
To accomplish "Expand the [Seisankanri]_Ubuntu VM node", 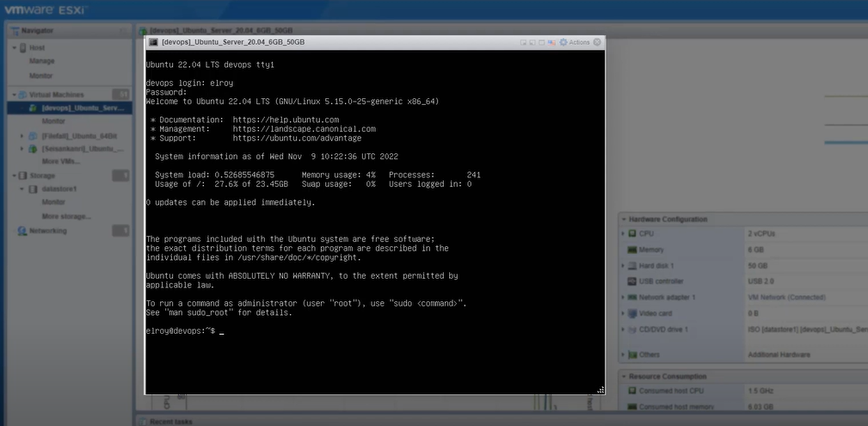I will click(22, 149).
